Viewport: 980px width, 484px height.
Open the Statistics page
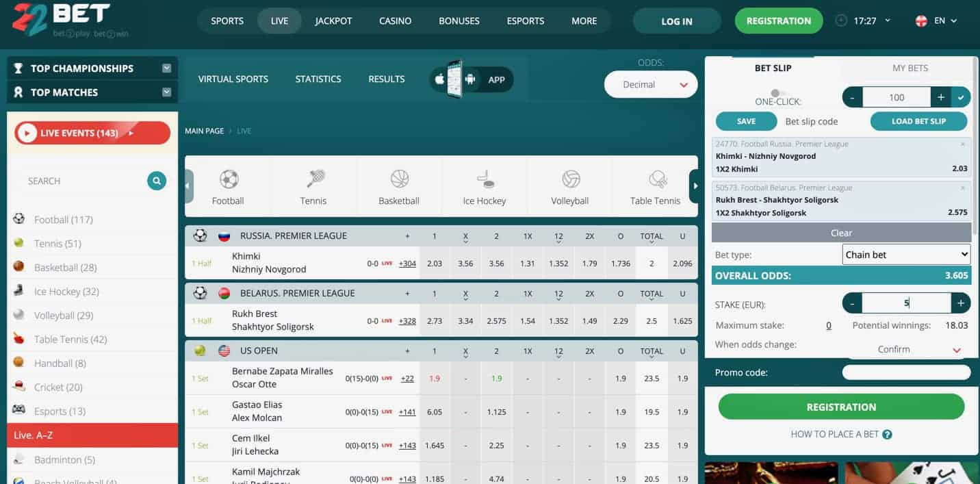point(318,79)
